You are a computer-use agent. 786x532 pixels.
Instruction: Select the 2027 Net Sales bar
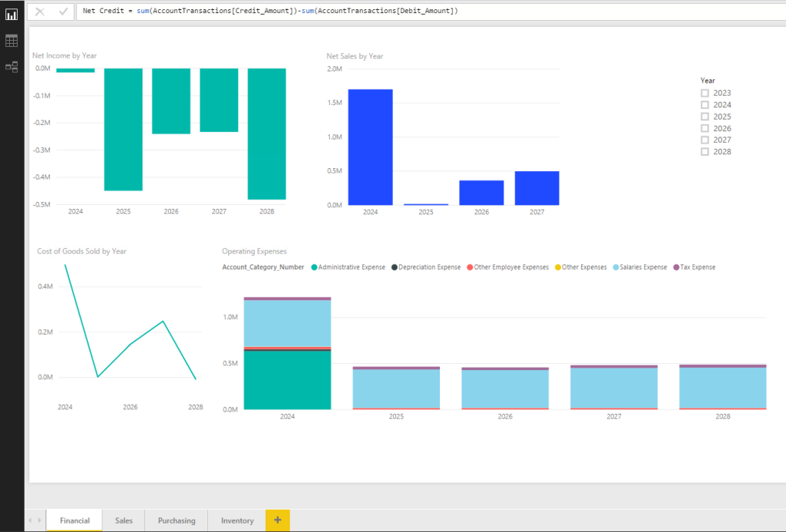point(537,188)
